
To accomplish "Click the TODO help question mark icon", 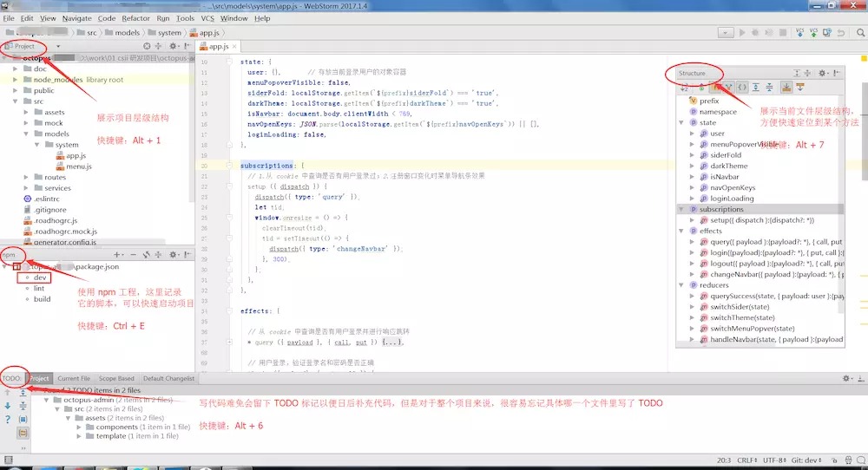I will (x=7, y=420).
